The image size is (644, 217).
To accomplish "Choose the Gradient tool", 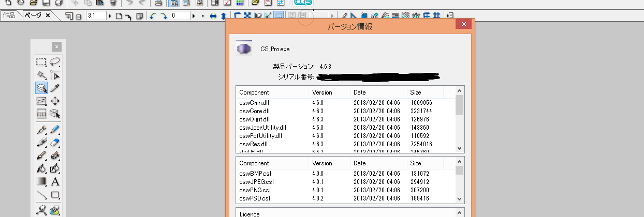I will tap(41, 181).
